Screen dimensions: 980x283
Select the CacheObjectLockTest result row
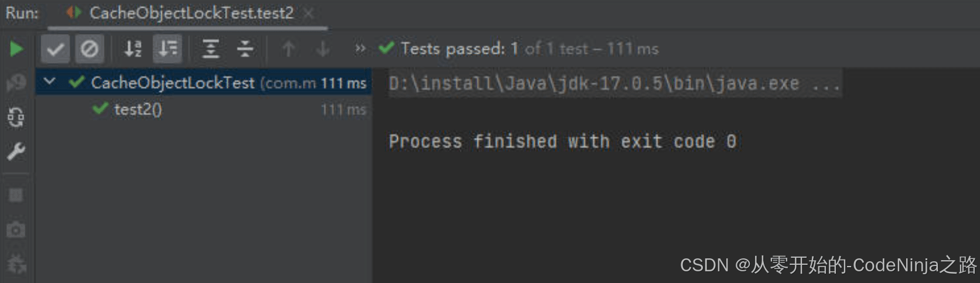tap(173, 83)
